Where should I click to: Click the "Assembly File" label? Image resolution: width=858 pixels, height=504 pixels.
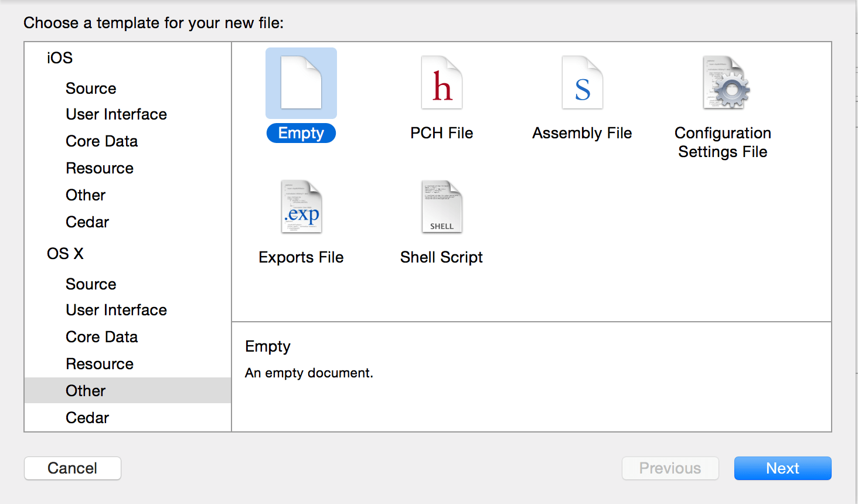582,133
